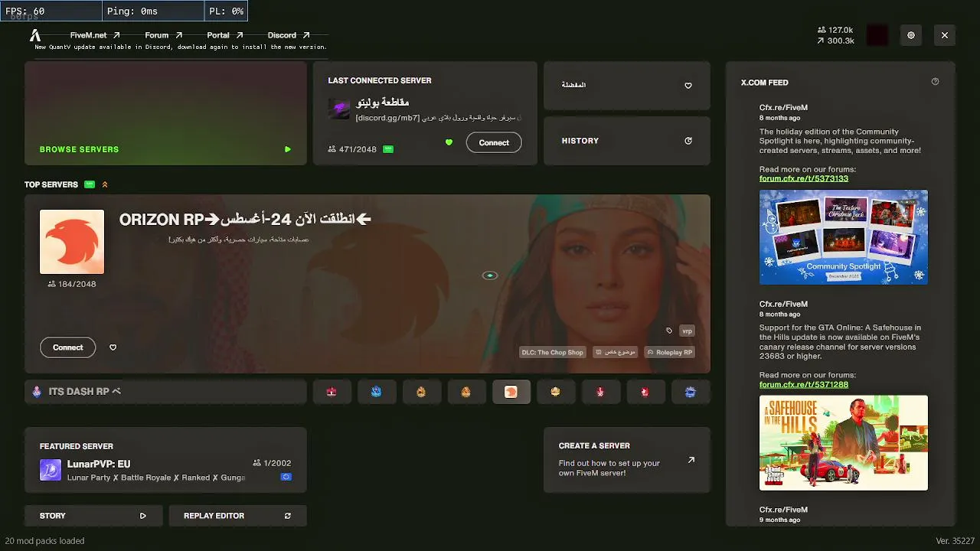Open forum.cfx.re/t/5373133 link
The image size is (980, 551).
(804, 178)
